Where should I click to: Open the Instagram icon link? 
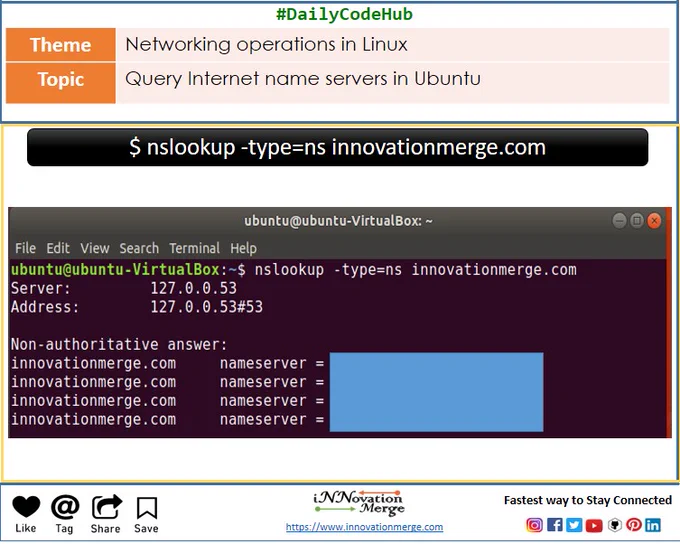pos(534,525)
